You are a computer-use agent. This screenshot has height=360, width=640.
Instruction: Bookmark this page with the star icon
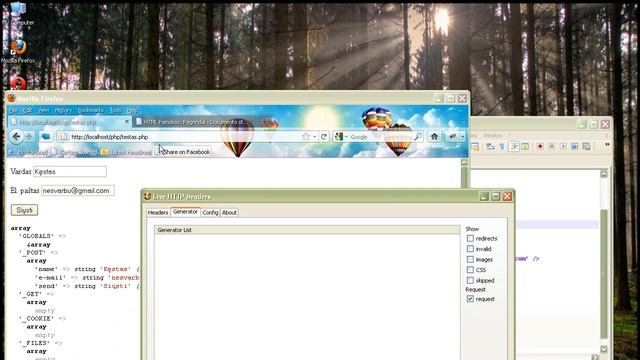click(x=306, y=137)
